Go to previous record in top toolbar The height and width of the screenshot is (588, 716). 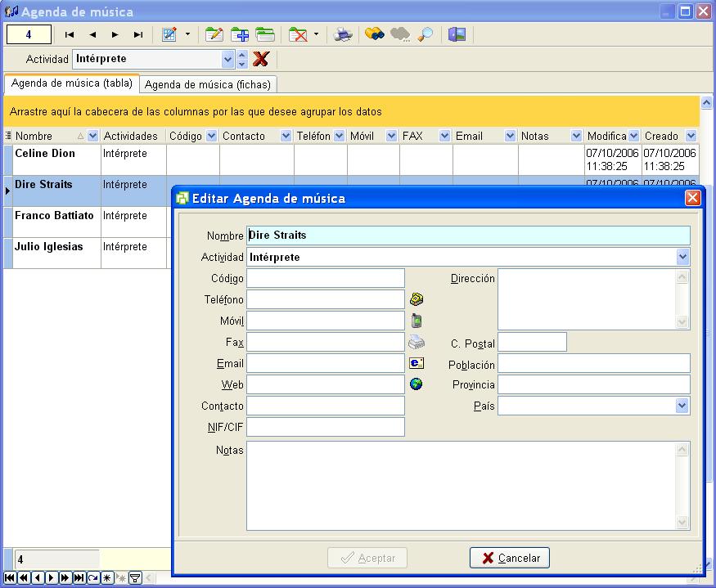pos(92,34)
